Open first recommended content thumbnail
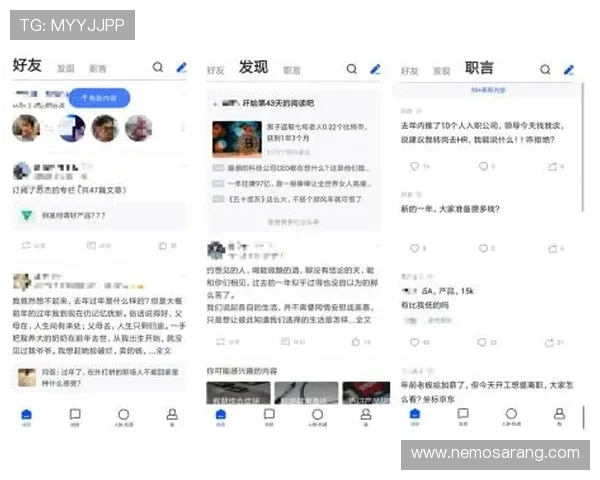600x480 pixels. 238,393
